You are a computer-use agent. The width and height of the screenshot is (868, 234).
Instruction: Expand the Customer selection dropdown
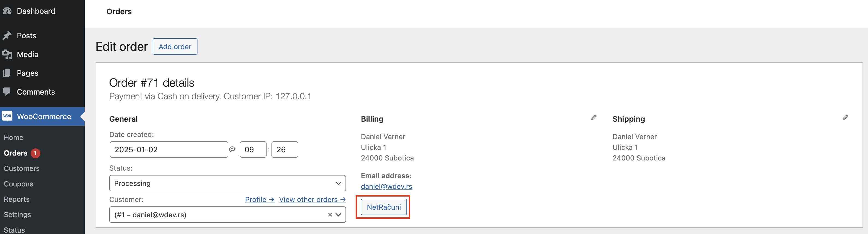[x=339, y=215]
